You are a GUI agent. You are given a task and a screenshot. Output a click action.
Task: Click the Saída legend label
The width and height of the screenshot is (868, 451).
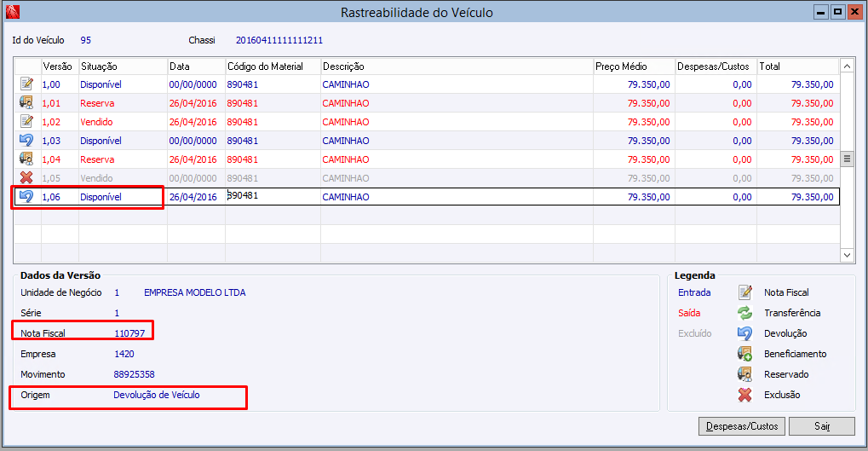click(x=689, y=313)
